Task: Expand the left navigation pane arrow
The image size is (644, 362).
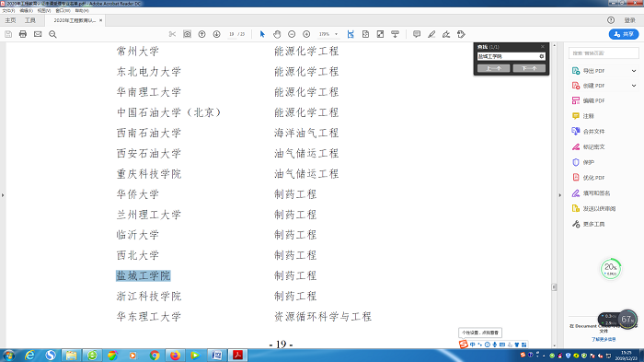Action: [3, 195]
